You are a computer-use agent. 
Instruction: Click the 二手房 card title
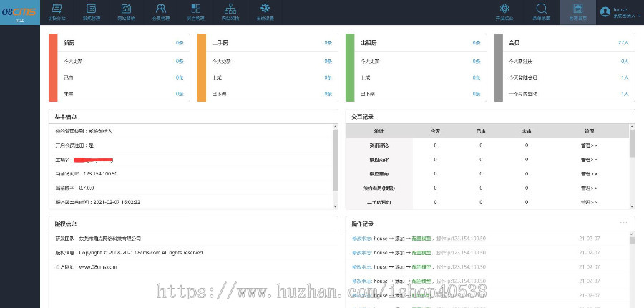(x=220, y=43)
